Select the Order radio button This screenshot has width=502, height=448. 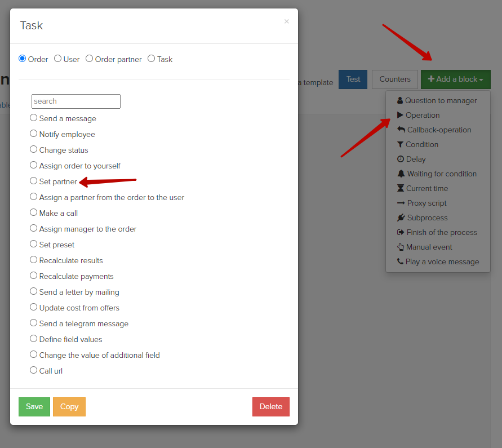click(x=22, y=59)
